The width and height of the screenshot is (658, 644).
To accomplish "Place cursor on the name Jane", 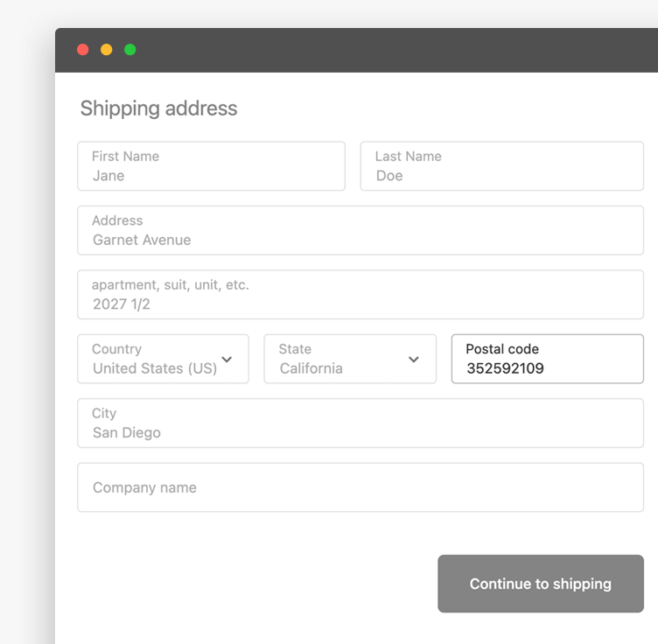I will [x=108, y=176].
